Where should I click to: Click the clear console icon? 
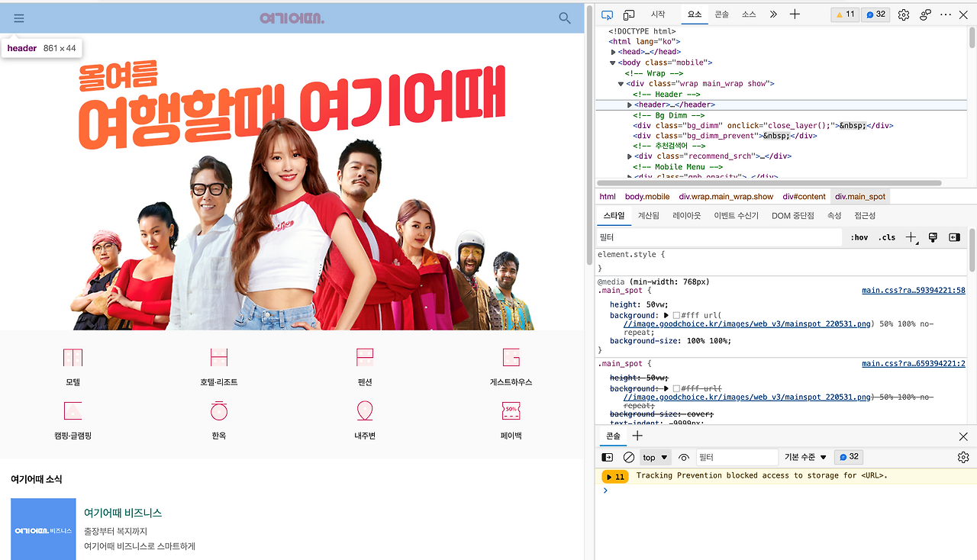628,456
